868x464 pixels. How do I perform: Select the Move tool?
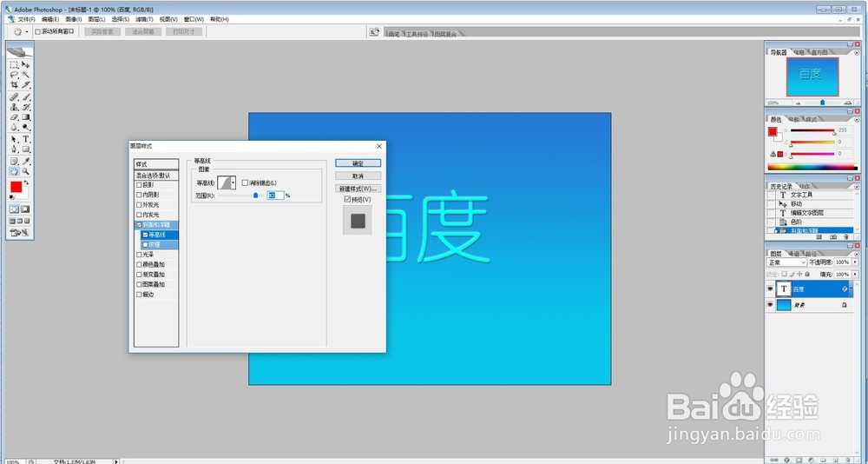point(25,65)
